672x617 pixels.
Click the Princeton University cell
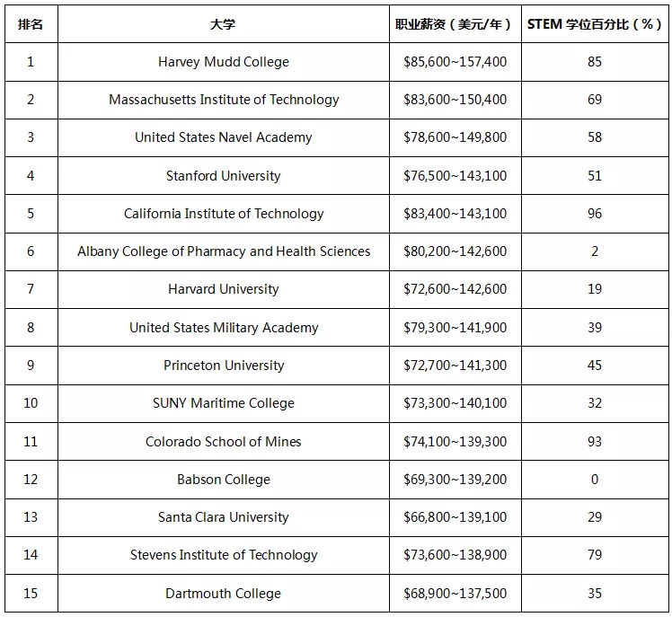224,366
